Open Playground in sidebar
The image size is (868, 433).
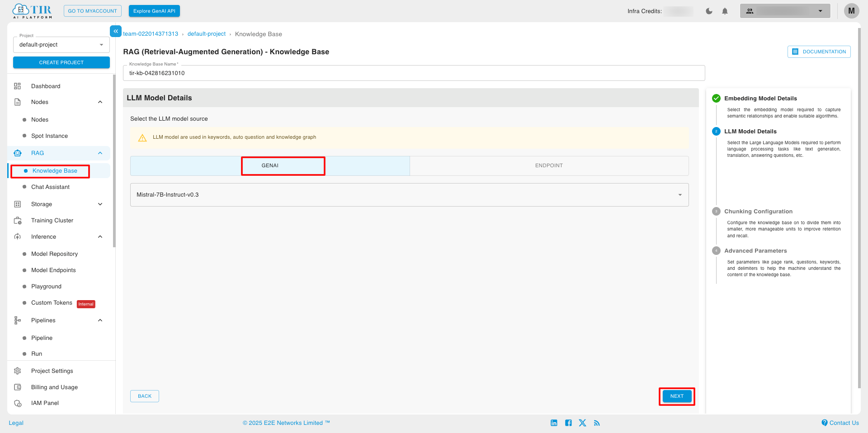tap(46, 287)
